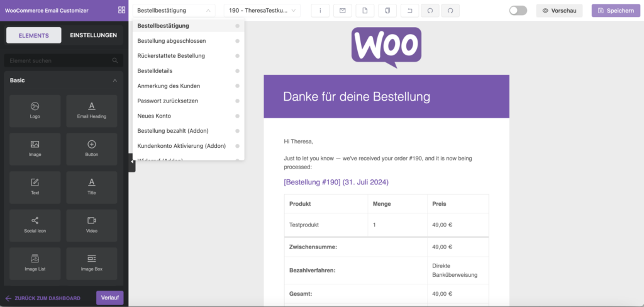Add an Image Box element
The image size is (644, 307).
point(92,264)
